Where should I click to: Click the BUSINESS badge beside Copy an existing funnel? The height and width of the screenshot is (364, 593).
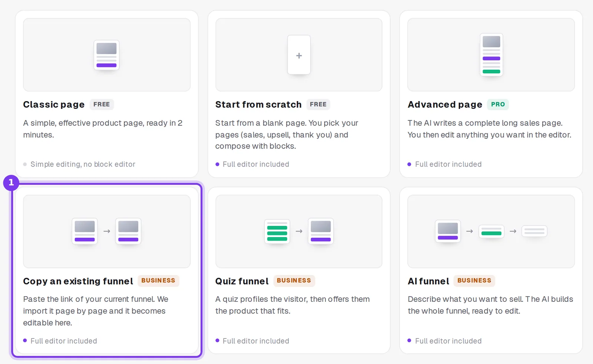click(158, 281)
